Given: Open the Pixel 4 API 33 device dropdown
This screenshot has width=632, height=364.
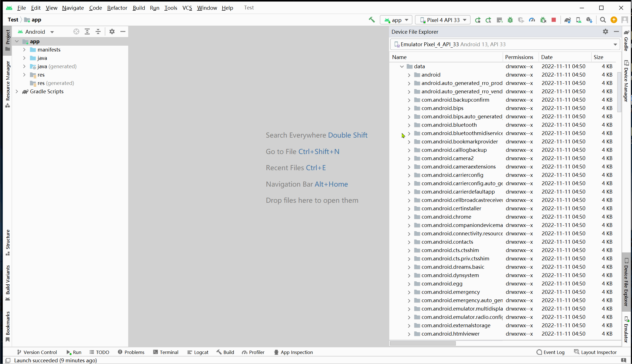Looking at the screenshot, I should [443, 20].
